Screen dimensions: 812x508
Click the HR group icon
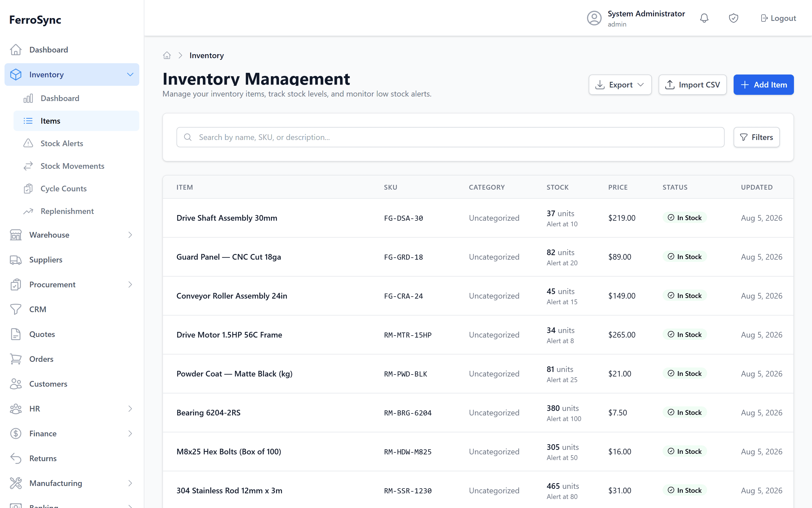(x=16, y=409)
